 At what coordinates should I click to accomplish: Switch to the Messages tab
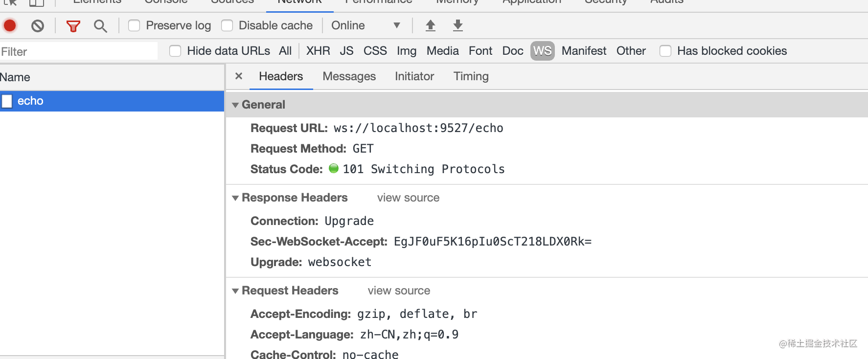pos(349,76)
